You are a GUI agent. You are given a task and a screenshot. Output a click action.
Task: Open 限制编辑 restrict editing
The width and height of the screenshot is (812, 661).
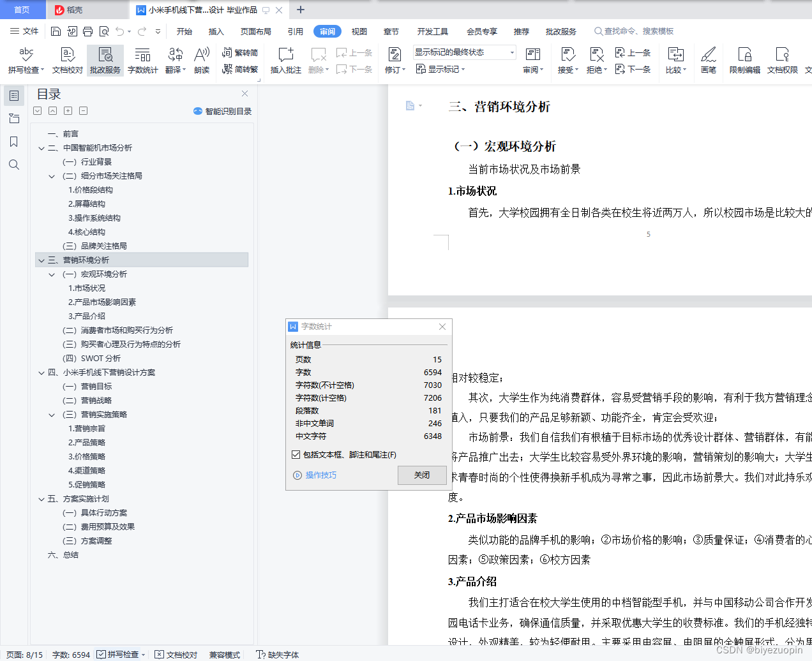pos(745,61)
